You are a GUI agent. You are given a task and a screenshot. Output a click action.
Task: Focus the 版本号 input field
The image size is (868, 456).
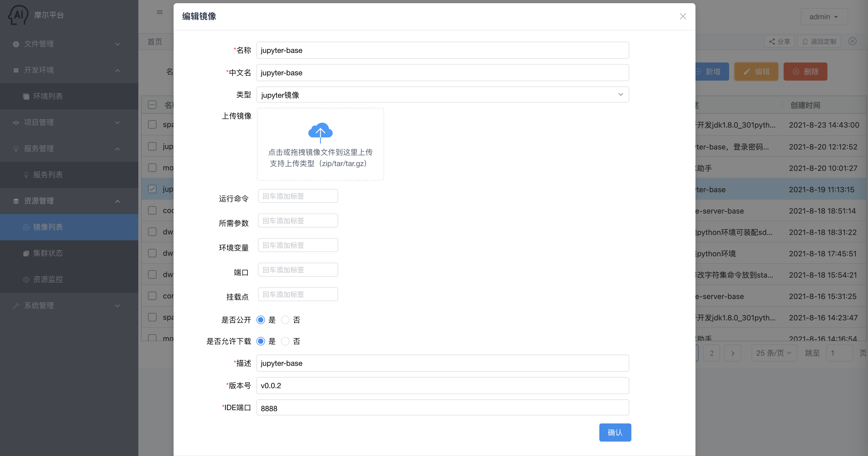click(x=443, y=386)
